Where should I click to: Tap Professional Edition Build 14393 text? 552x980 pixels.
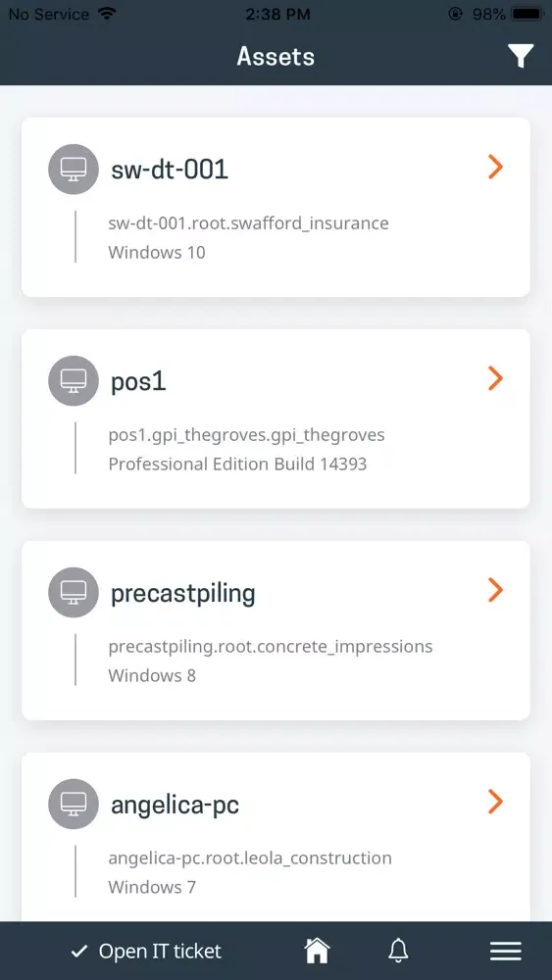[x=237, y=464]
